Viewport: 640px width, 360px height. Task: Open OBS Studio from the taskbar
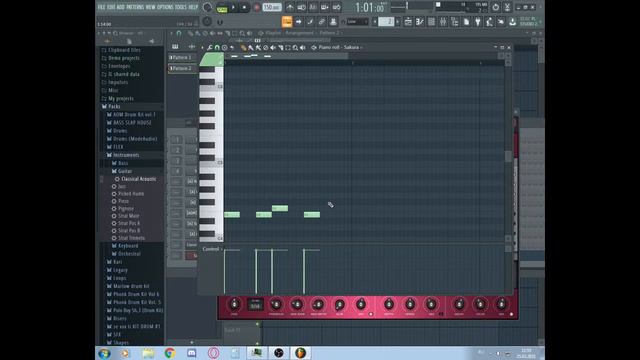(279, 353)
